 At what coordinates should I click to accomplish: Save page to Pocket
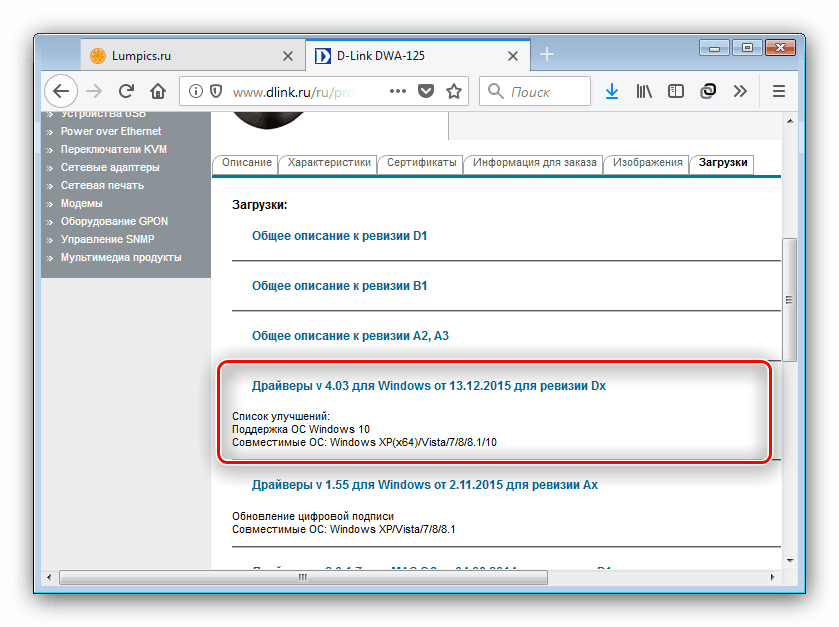point(426,91)
